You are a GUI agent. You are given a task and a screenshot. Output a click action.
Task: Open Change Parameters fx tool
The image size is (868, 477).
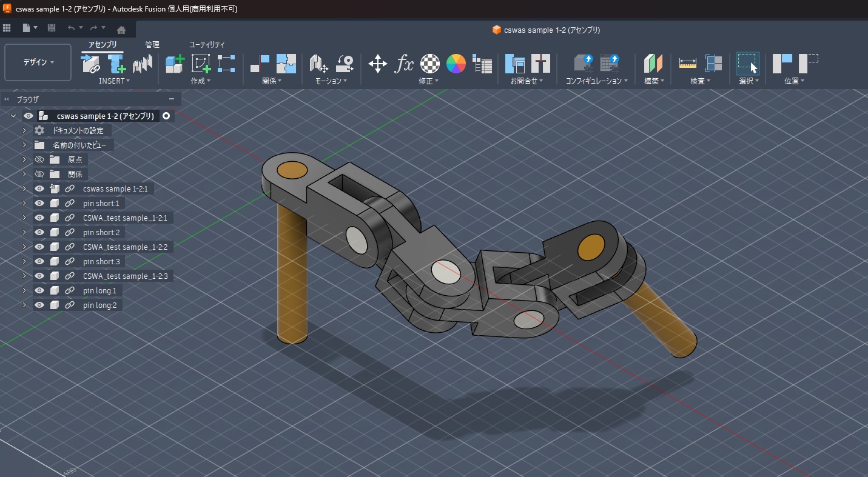404,64
